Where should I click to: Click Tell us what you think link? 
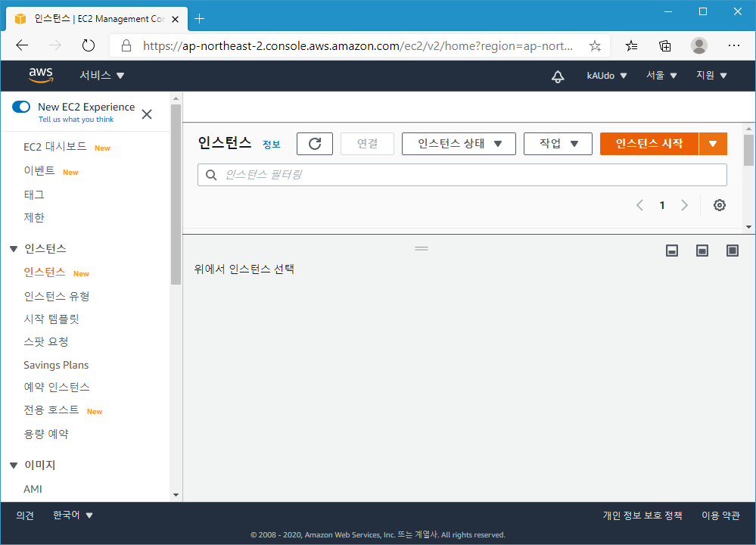click(x=76, y=119)
